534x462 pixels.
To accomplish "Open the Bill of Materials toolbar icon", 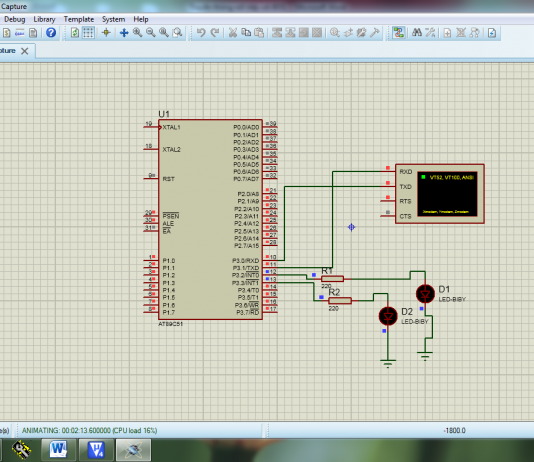I will click(x=6, y=33).
